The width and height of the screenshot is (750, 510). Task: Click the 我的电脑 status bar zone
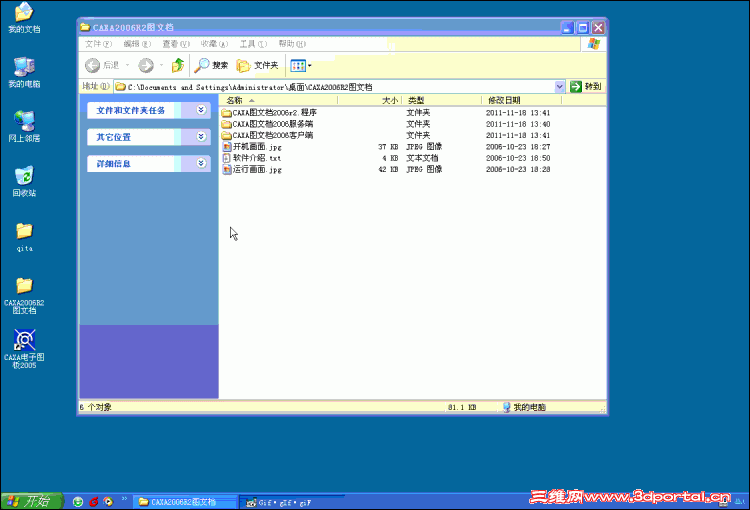pos(524,408)
